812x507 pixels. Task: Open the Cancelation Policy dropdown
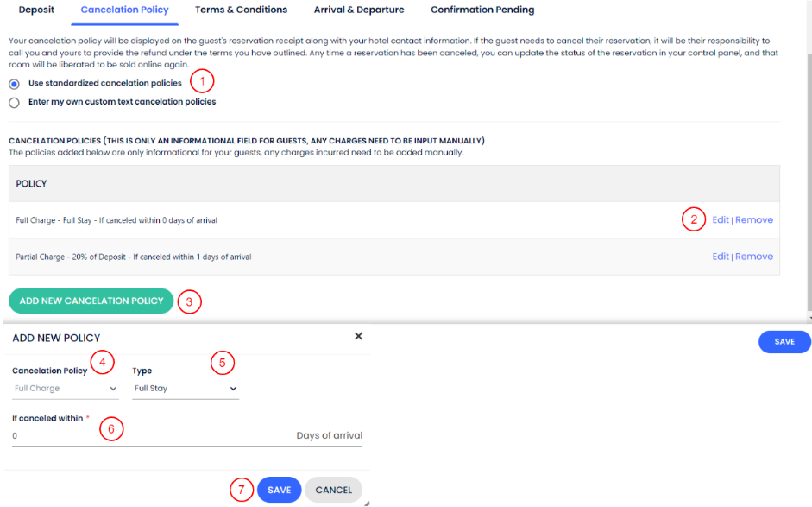[x=66, y=389]
